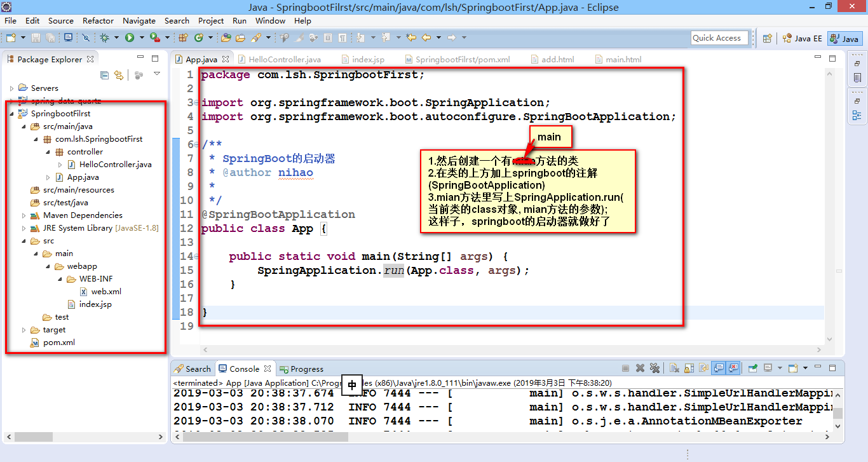868x462 pixels.
Task: Expand the Servers project node
Action: (12, 88)
